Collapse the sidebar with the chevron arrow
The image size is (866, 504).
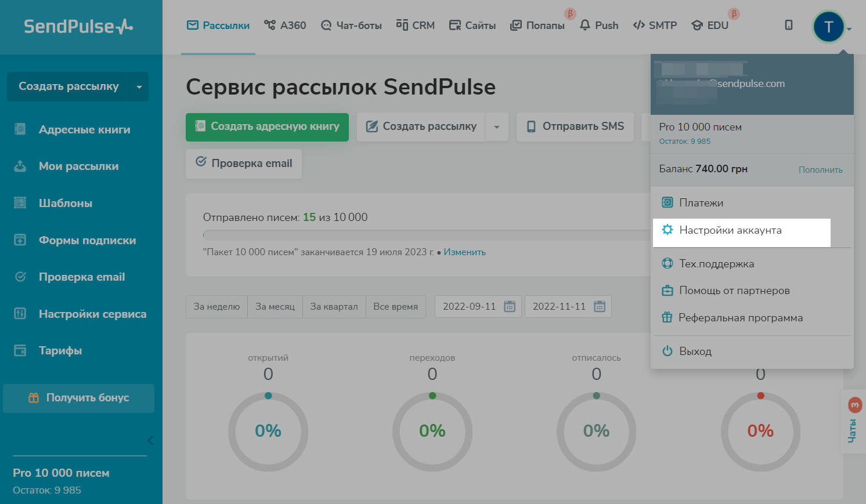coord(150,440)
